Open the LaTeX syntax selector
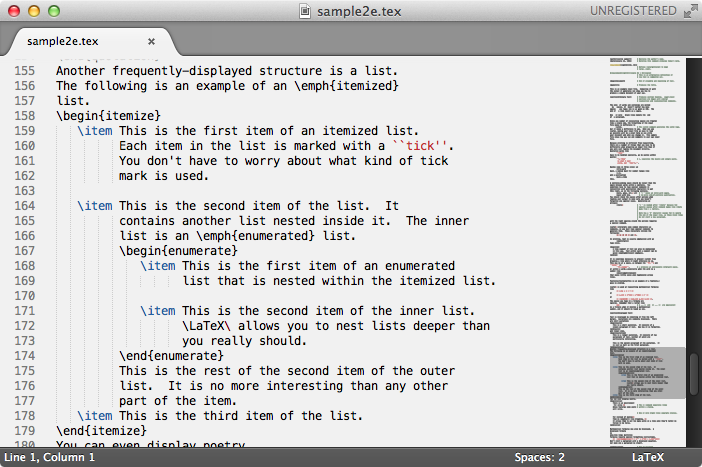The image size is (702, 467). click(x=648, y=457)
